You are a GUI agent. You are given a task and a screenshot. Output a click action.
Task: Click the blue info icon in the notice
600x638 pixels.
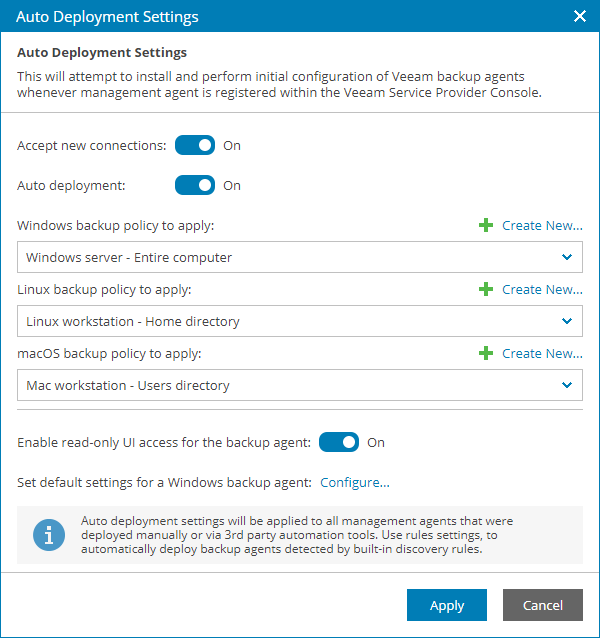point(48,535)
